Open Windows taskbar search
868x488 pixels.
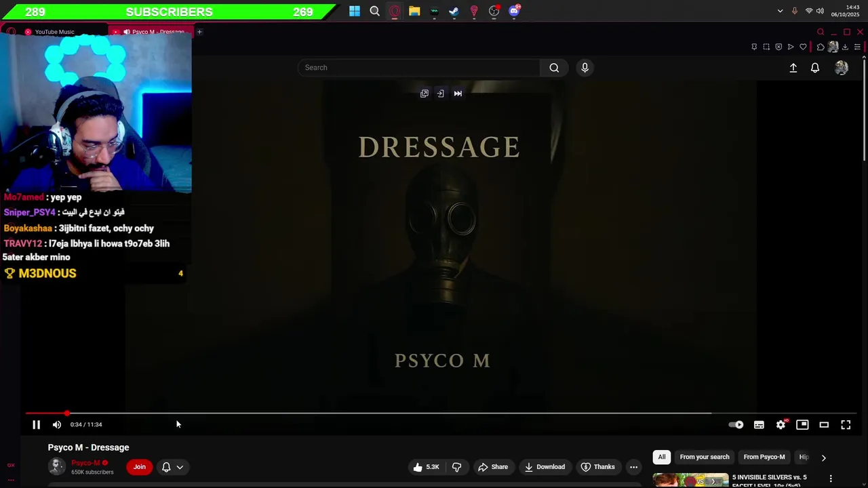(374, 11)
